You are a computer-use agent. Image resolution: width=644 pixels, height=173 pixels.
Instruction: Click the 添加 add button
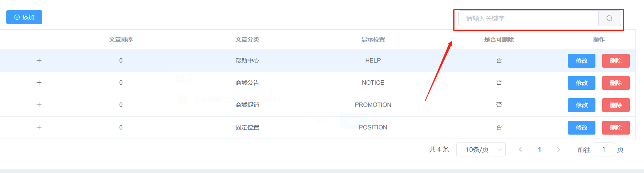24,17
